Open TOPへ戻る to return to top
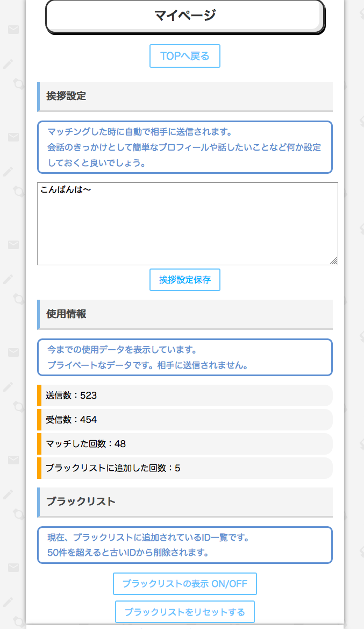364x629 pixels. (184, 55)
